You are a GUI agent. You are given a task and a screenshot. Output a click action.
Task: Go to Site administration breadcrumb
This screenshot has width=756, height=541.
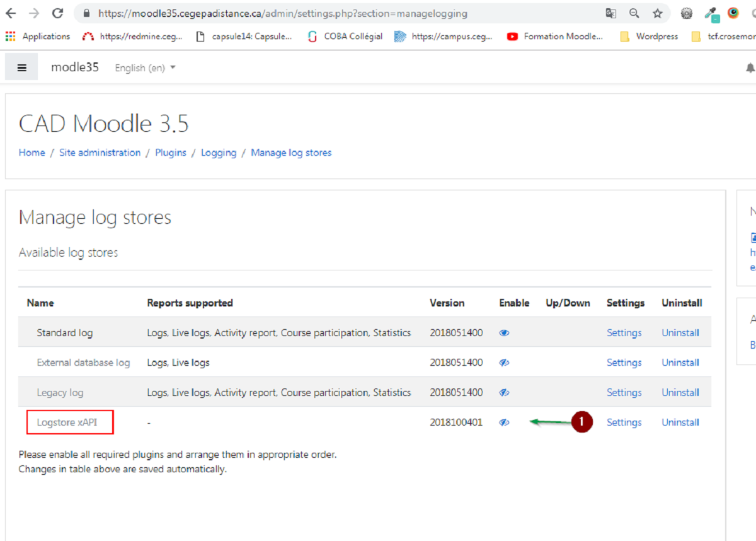100,153
